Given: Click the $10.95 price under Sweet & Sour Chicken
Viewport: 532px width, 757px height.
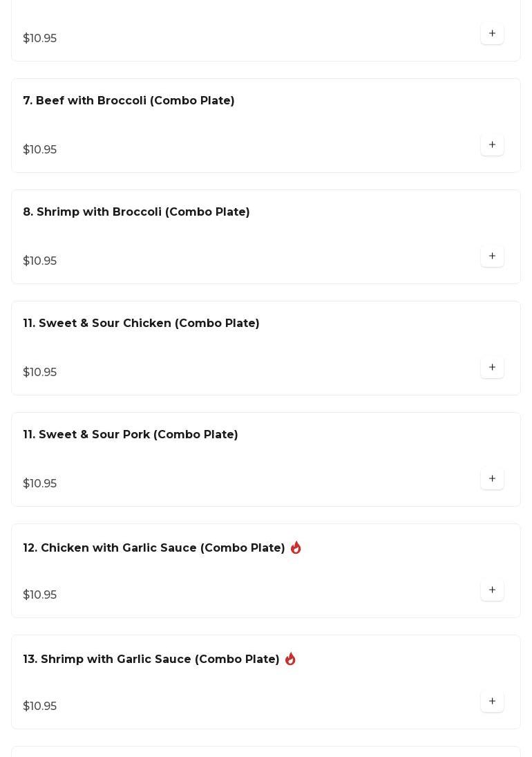Looking at the screenshot, I should click(40, 372).
